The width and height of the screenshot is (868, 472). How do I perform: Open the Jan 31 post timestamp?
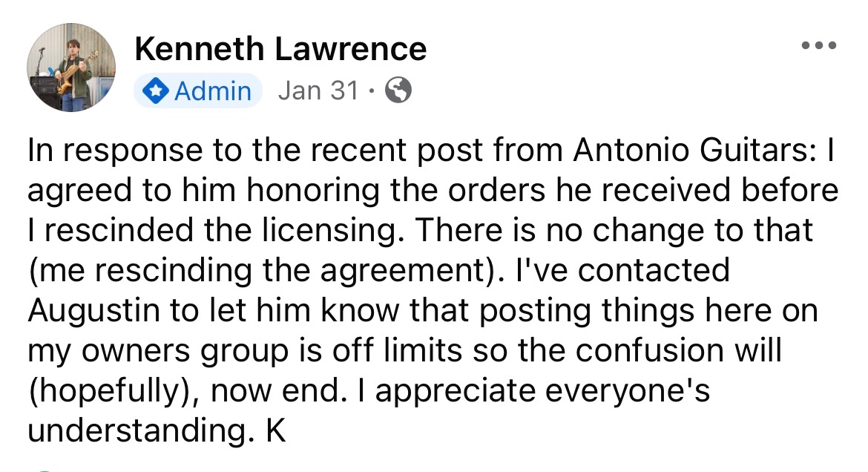click(318, 91)
